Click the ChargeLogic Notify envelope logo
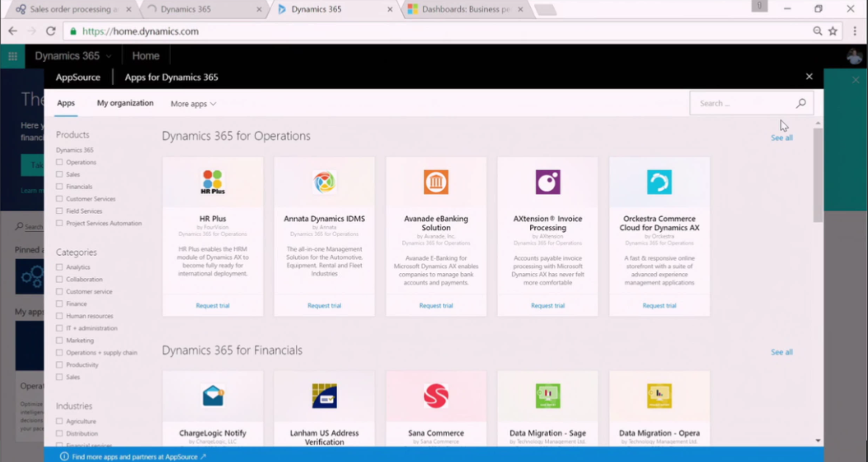This screenshot has height=462, width=868. point(213,396)
